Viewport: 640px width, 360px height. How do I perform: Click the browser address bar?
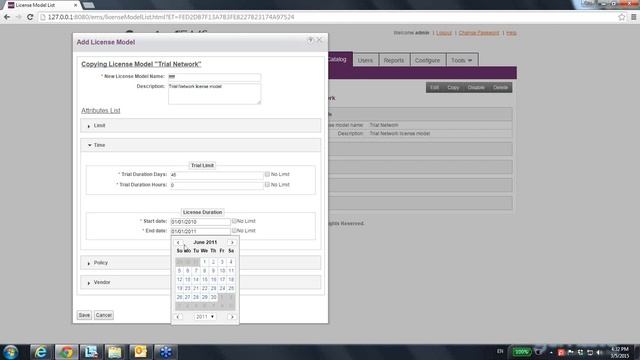coord(327,17)
